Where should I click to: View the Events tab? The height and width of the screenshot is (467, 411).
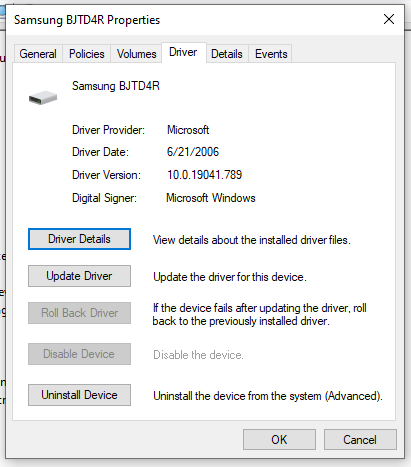click(271, 54)
